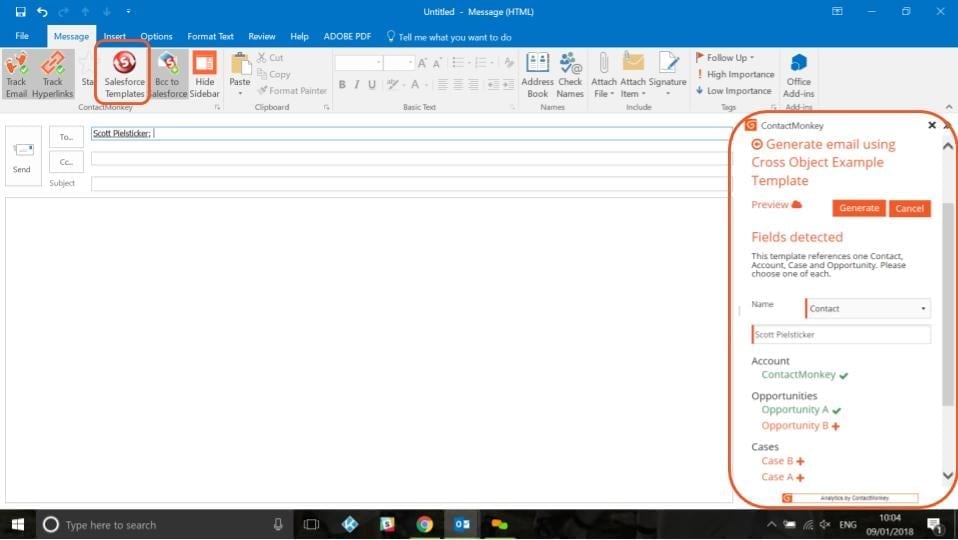Viewport: 958px width, 540px height.
Task: Click the Subject input field
Action: [411, 183]
